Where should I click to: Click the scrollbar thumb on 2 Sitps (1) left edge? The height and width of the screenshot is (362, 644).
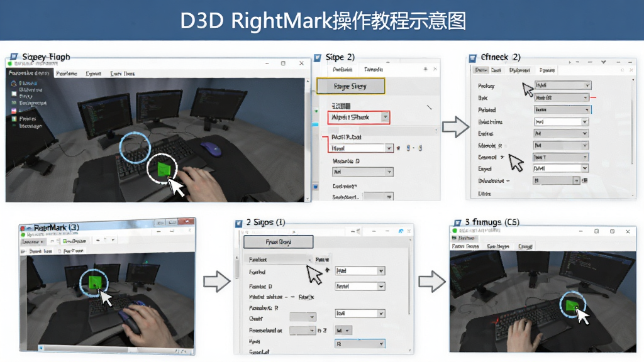237,269
